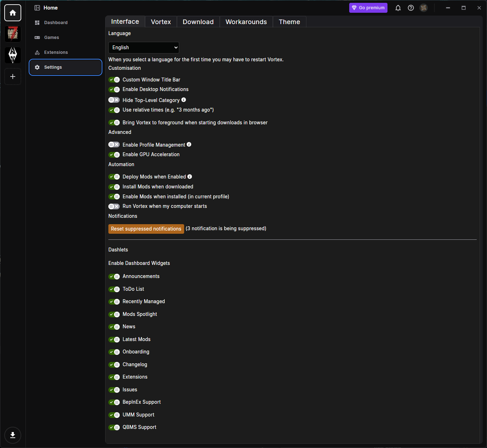The height and width of the screenshot is (448, 487).
Task: Select the Interface tab
Action: point(125,22)
